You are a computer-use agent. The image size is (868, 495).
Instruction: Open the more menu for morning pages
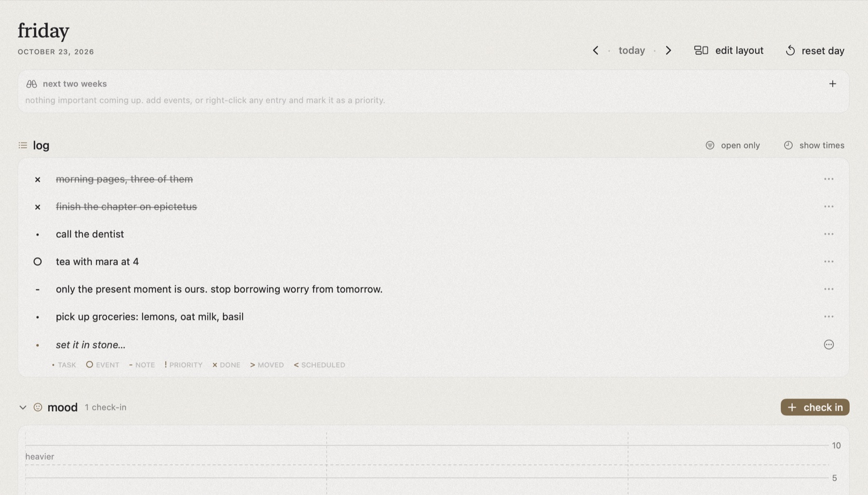[828, 179]
